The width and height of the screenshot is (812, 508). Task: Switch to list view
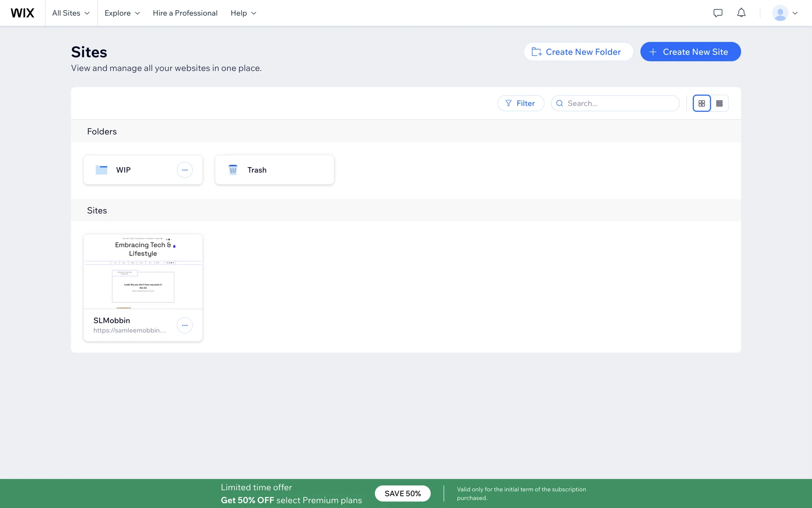pos(719,103)
